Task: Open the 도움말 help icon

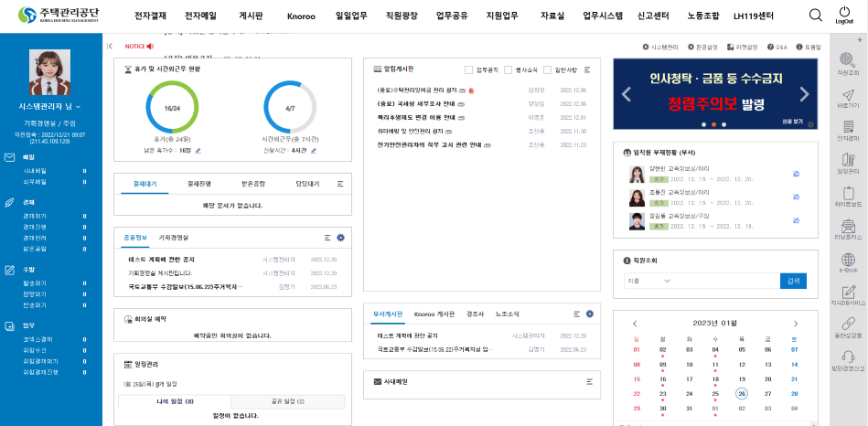Action: pyautogui.click(x=800, y=46)
